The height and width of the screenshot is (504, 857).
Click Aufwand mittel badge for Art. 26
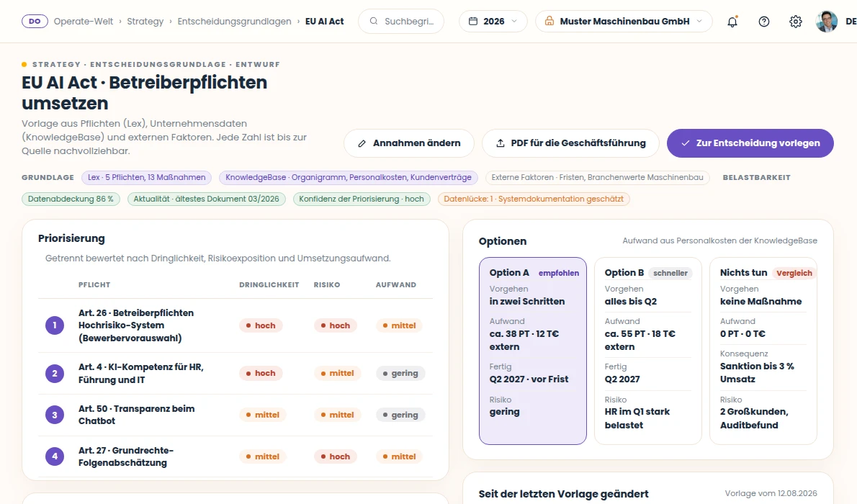coord(399,325)
